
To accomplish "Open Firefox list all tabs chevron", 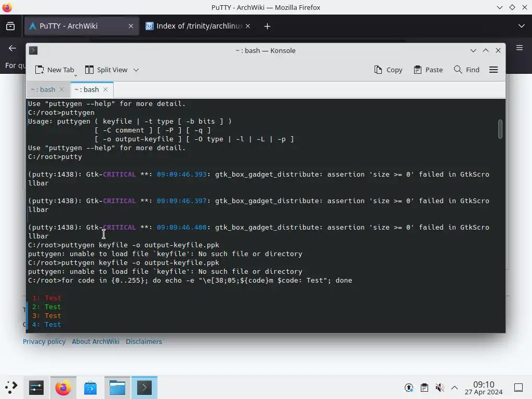I will [521, 26].
